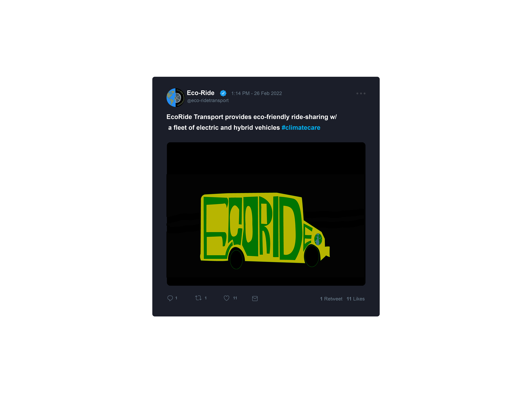Click the like count number 11
Image resolution: width=532 pixels, height=394 pixels.
(235, 298)
